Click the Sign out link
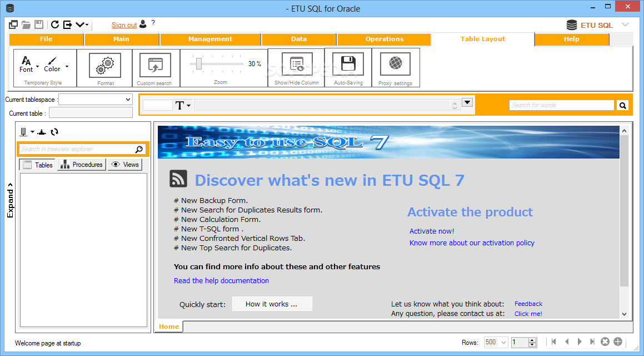 [124, 25]
